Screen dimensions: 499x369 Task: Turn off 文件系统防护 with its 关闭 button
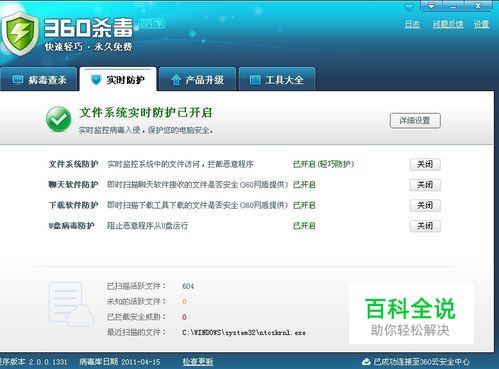point(425,164)
